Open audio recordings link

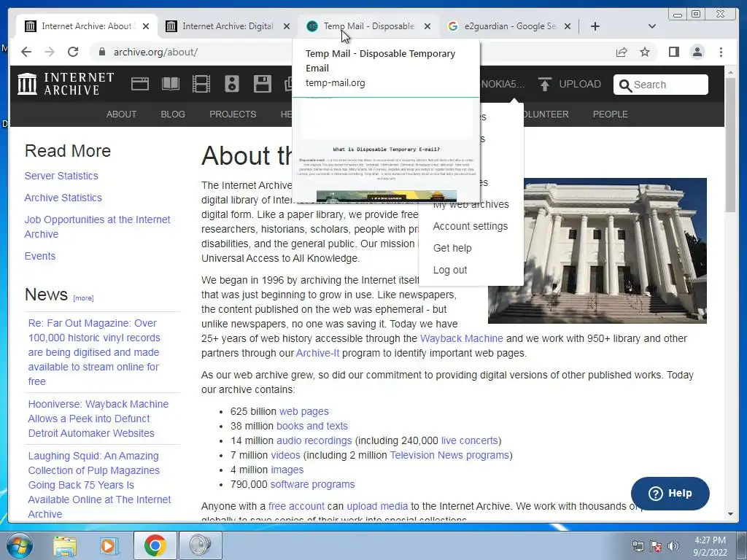tap(314, 441)
